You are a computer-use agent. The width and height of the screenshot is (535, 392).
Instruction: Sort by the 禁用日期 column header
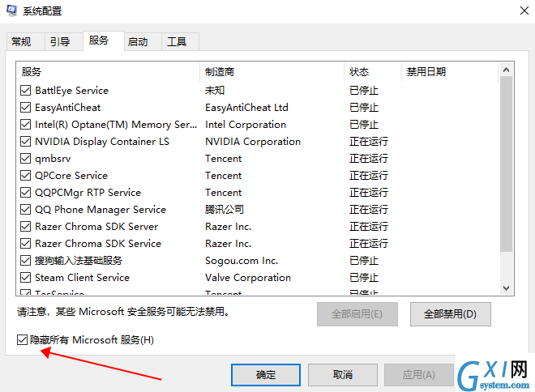click(x=450, y=71)
